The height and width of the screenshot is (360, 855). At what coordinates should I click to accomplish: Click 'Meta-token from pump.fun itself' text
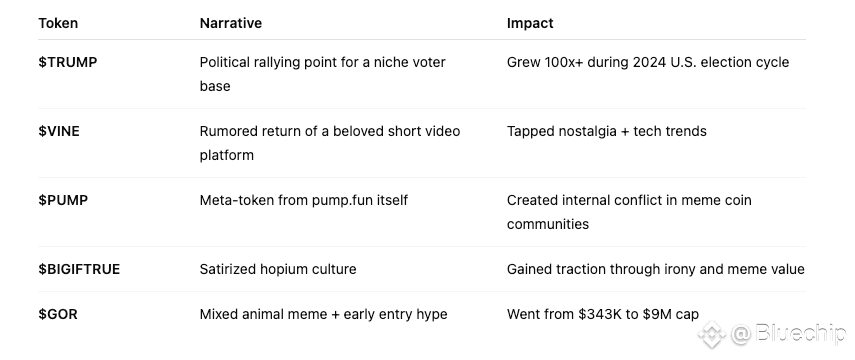[x=304, y=200]
